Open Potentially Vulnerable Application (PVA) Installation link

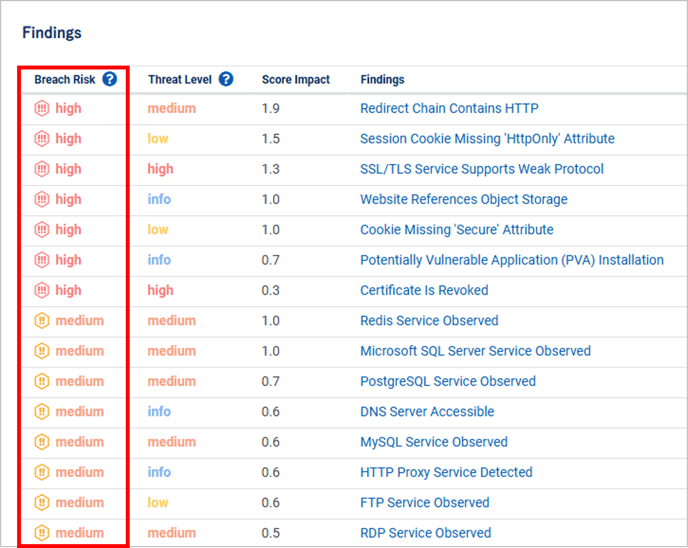(x=511, y=260)
